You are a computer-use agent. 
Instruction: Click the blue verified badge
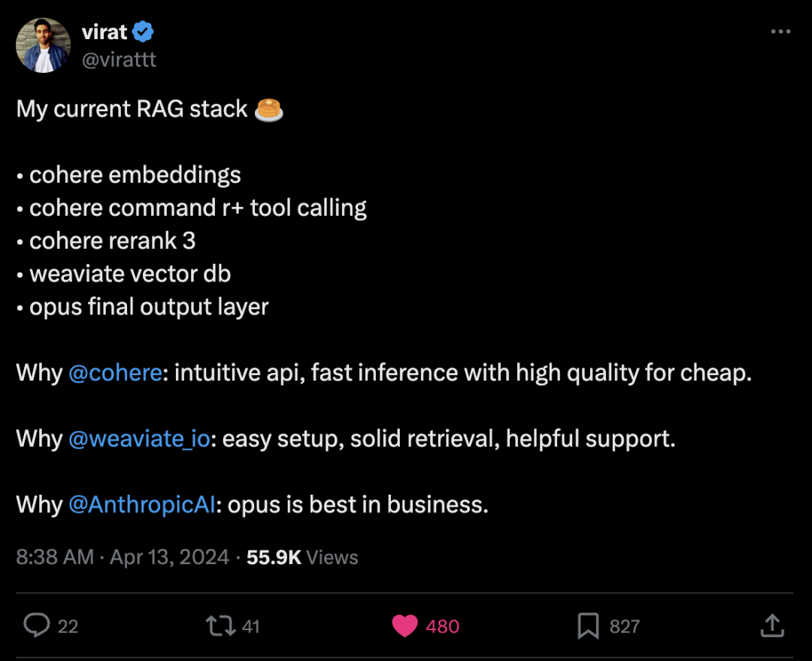click(x=143, y=32)
